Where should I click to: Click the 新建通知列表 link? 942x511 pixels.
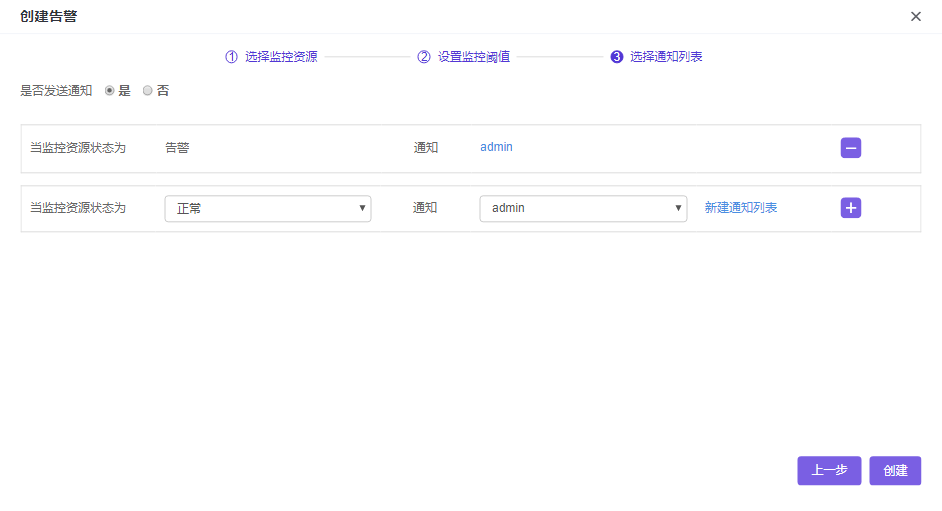741,208
